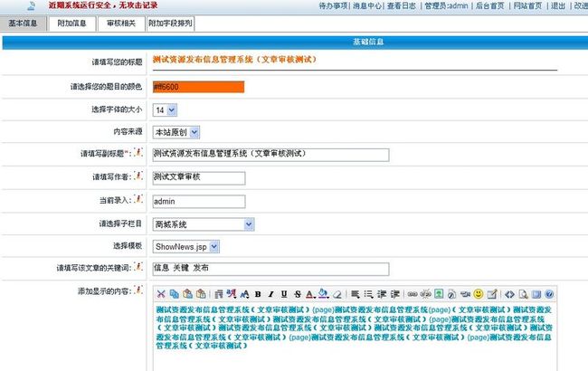Image resolution: width=588 pixels, height=371 pixels.
Task: Click the pencil icon beside 当前录入 label
Action: [x=138, y=199]
